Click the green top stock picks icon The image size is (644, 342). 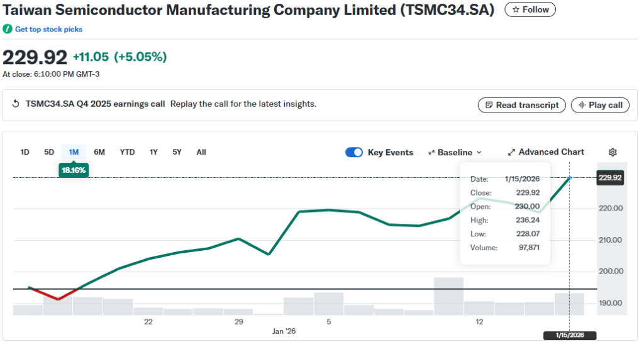[8, 30]
